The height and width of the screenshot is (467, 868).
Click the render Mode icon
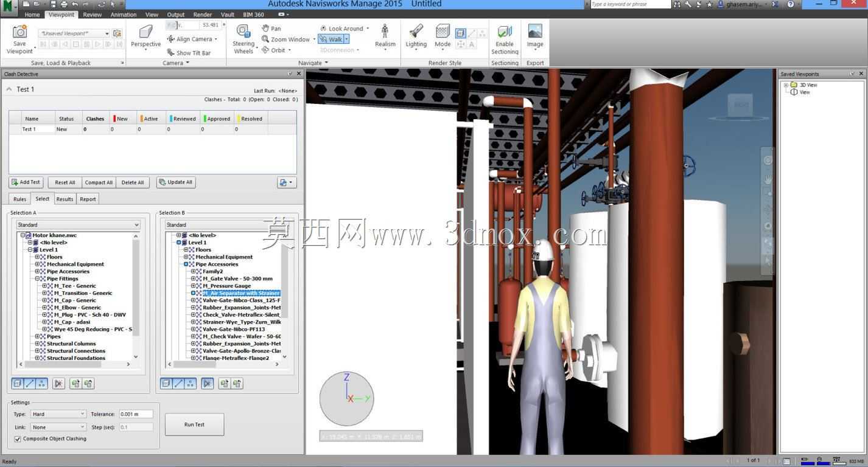tap(443, 32)
